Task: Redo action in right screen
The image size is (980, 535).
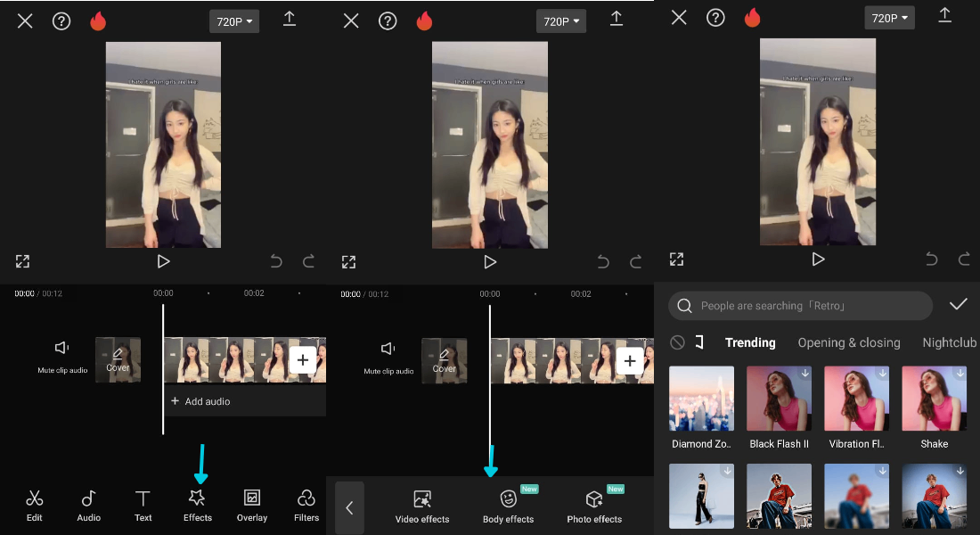Action: coord(964,259)
